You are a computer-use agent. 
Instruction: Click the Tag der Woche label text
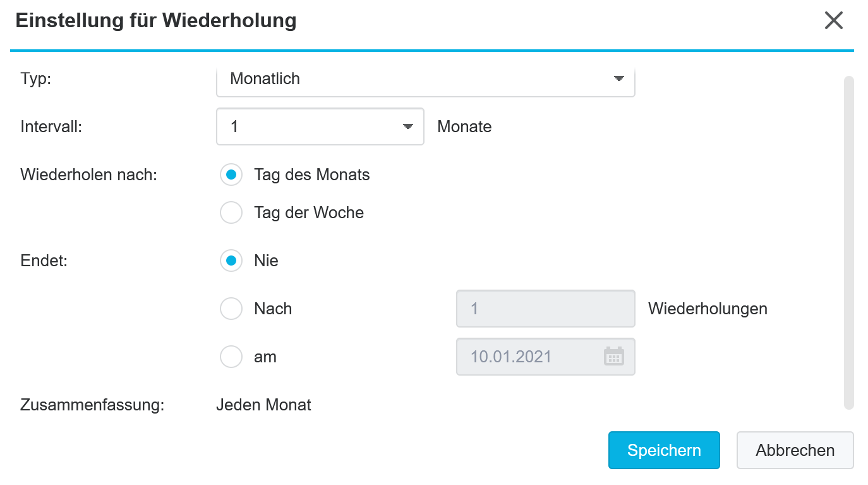click(309, 212)
